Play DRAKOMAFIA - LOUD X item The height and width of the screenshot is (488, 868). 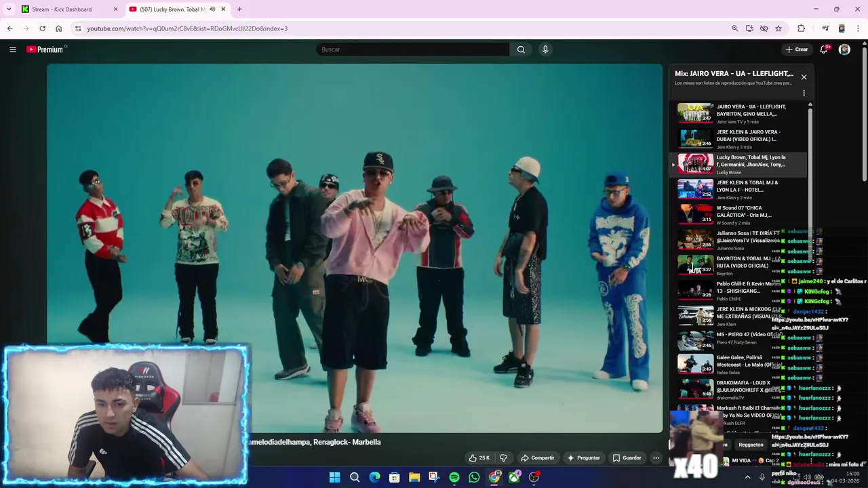click(739, 389)
